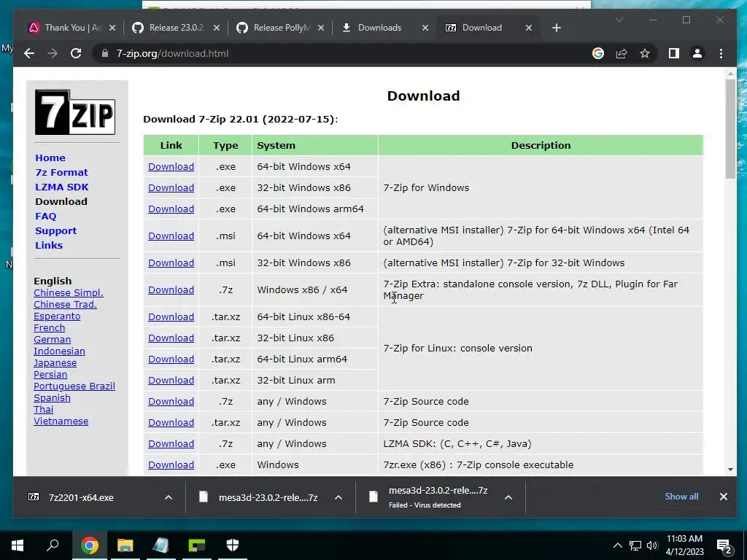
Task: Open the downloaded 7z2201-x64.exe file
Action: (x=81, y=497)
